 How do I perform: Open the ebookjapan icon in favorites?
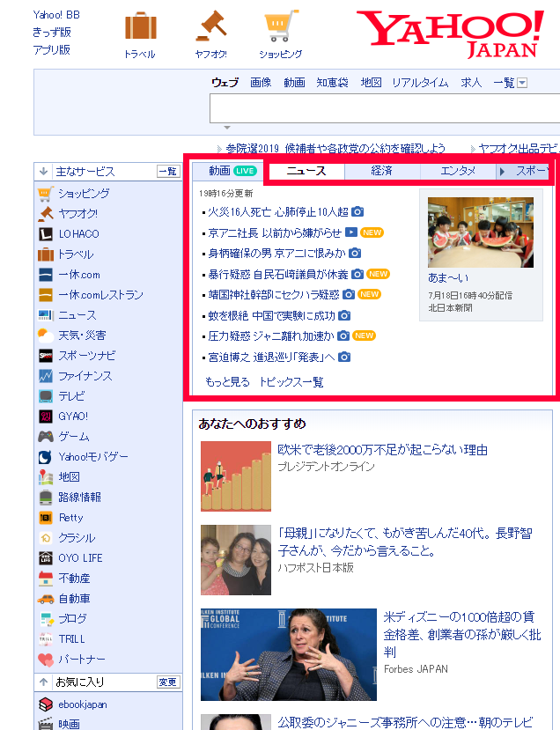(46, 704)
